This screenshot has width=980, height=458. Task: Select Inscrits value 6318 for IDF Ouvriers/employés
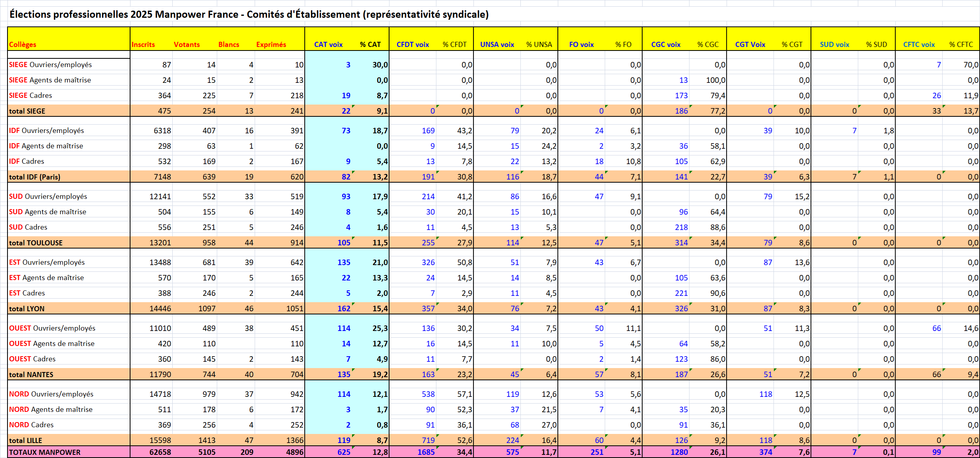(x=162, y=131)
